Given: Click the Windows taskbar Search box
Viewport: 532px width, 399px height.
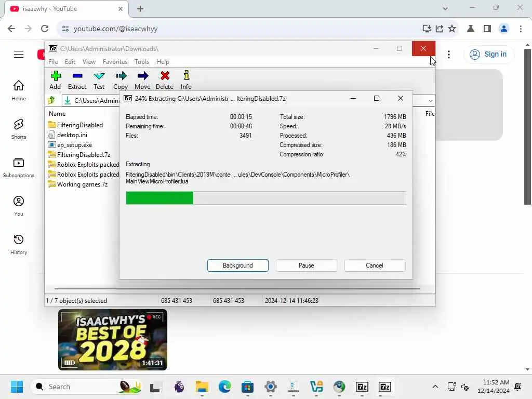Looking at the screenshot, I should coord(87,387).
